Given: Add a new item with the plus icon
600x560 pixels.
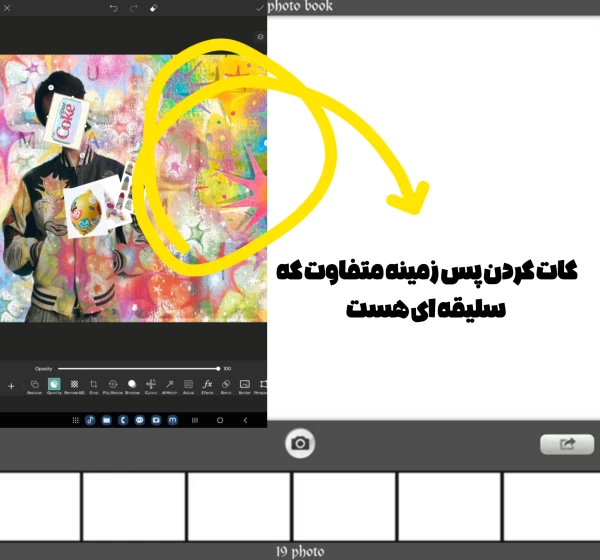Looking at the screenshot, I should [x=11, y=386].
